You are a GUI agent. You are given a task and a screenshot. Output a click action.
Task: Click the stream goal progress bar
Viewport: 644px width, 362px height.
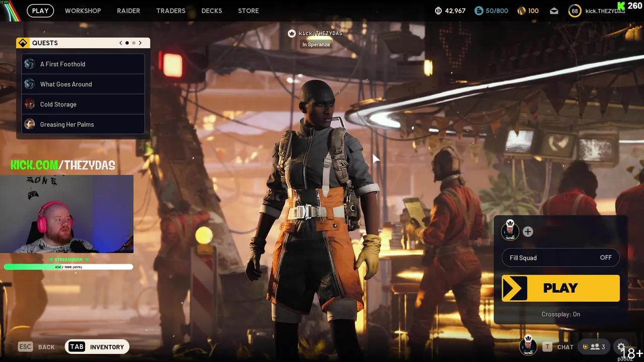[68, 267]
